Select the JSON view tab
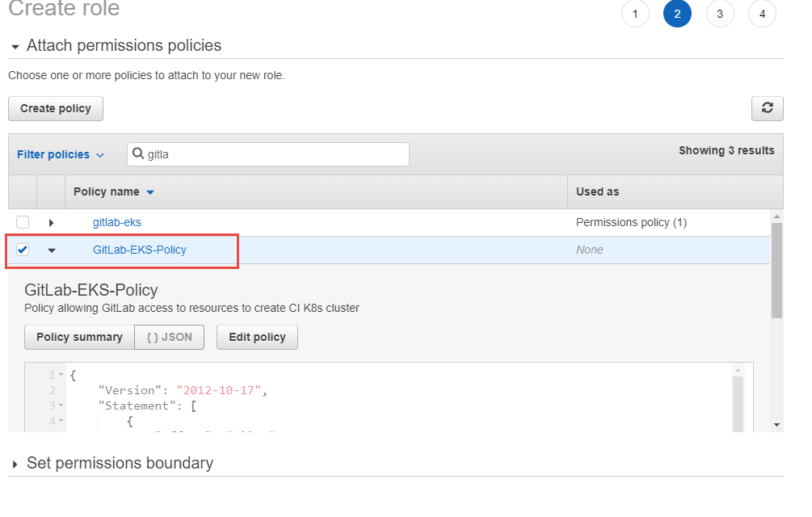The height and width of the screenshot is (517, 812). (x=170, y=337)
